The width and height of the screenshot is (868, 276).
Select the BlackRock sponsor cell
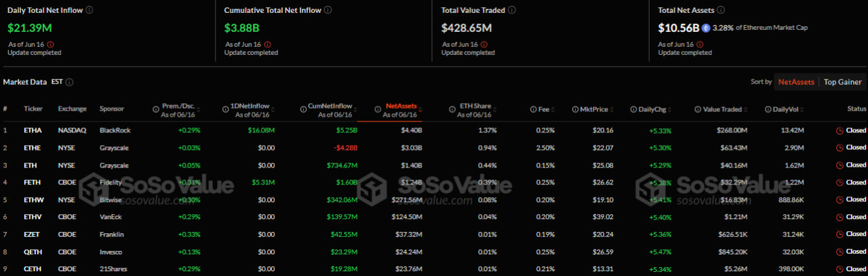click(114, 130)
